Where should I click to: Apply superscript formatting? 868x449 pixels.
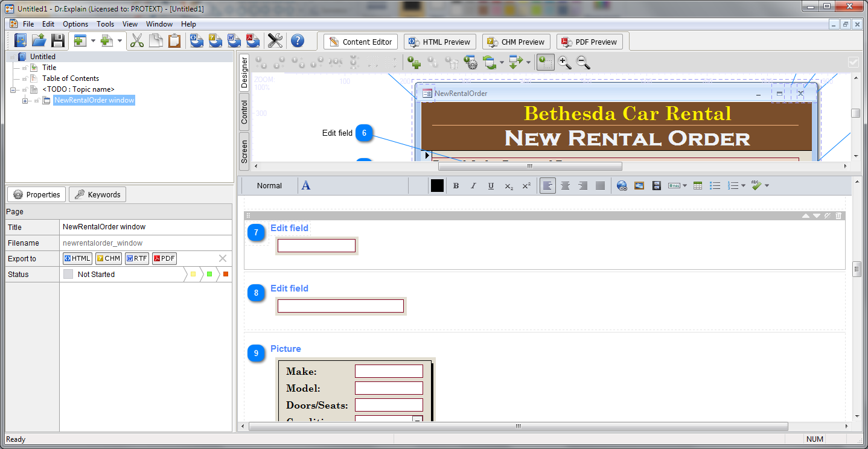coord(526,186)
